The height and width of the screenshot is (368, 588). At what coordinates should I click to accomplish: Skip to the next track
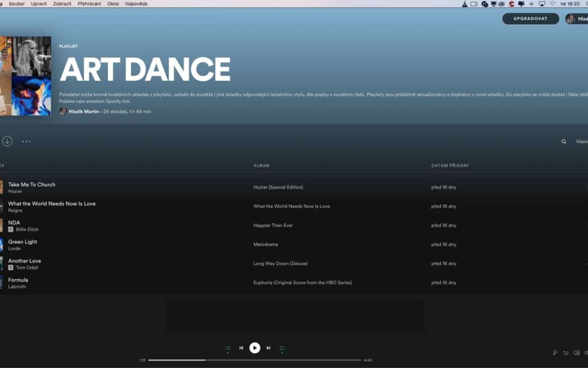coord(268,348)
